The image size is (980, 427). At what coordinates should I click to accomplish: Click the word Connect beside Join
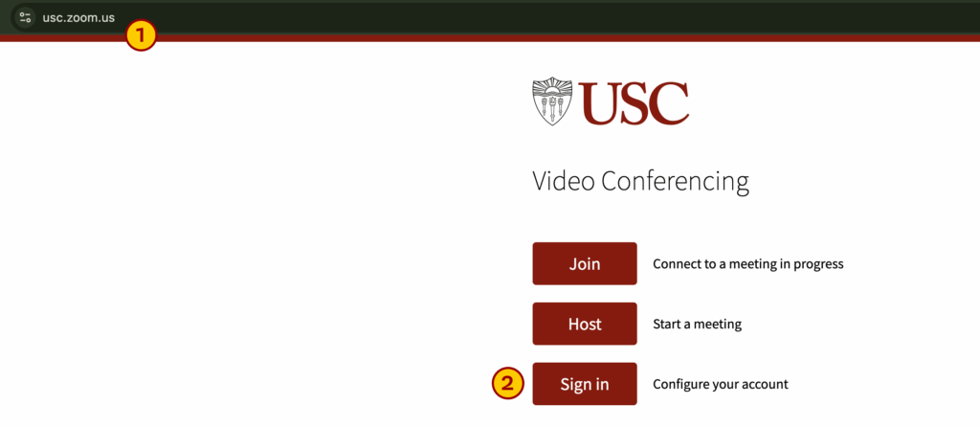tap(676, 263)
